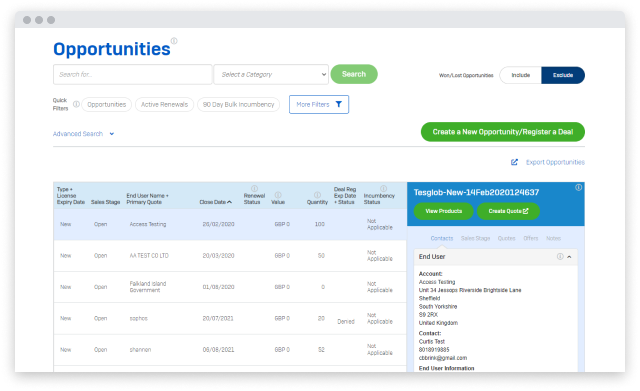Expand Advanced Search
The image size is (640, 391).
coord(83,134)
